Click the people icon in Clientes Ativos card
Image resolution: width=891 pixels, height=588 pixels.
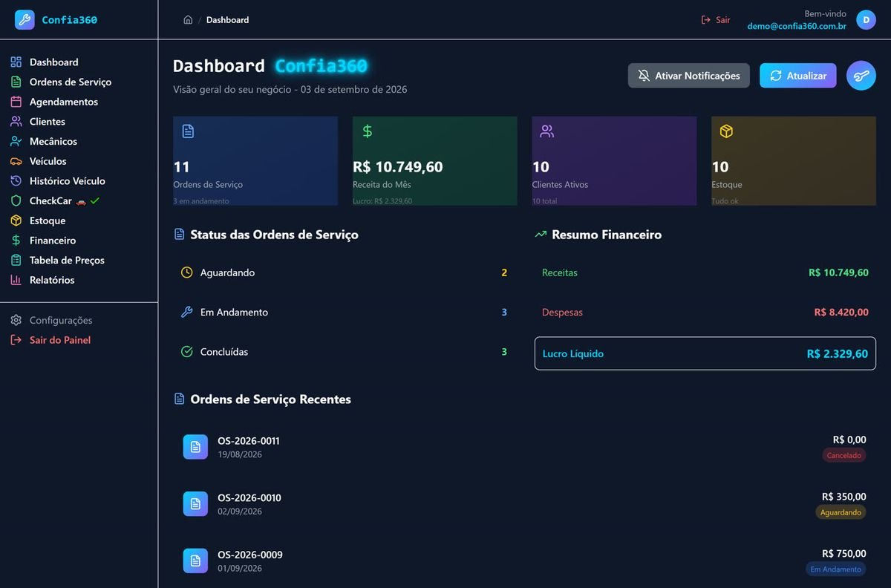[x=547, y=131]
